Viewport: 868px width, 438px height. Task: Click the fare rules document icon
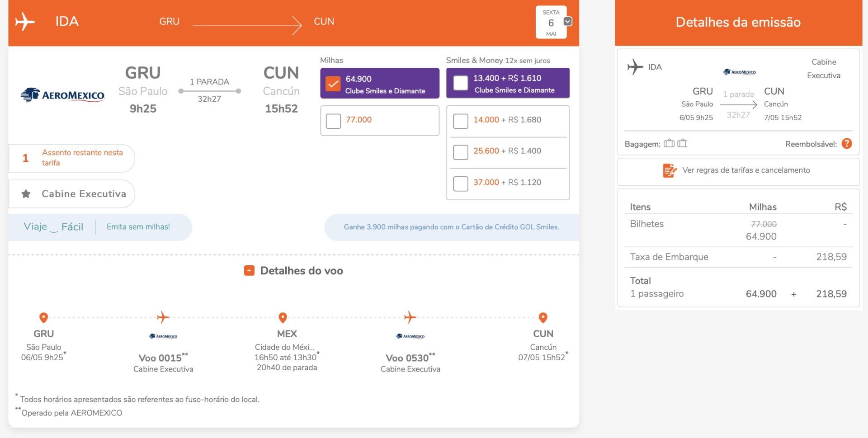coord(670,170)
